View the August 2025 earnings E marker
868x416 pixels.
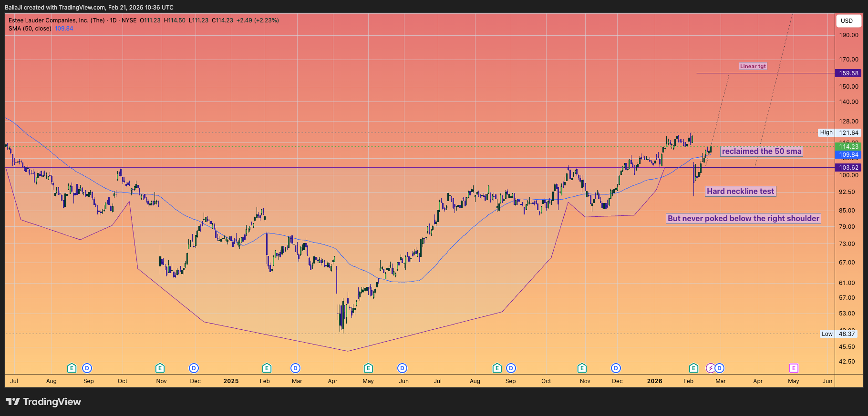[x=497, y=368]
